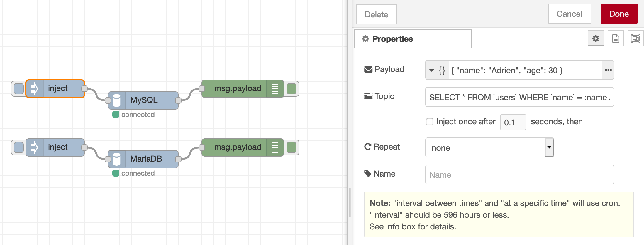644x245 pixels.
Task: Enable the Inject once after checkbox
Action: click(430, 122)
